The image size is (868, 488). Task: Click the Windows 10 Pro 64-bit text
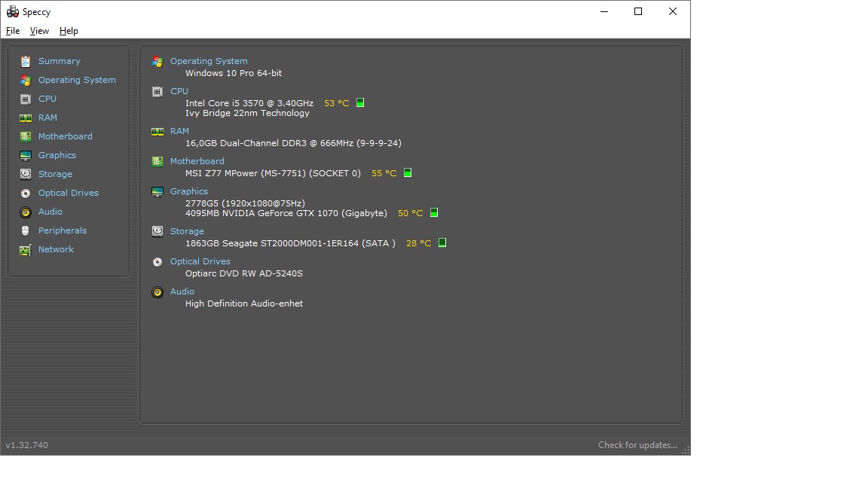coord(233,73)
